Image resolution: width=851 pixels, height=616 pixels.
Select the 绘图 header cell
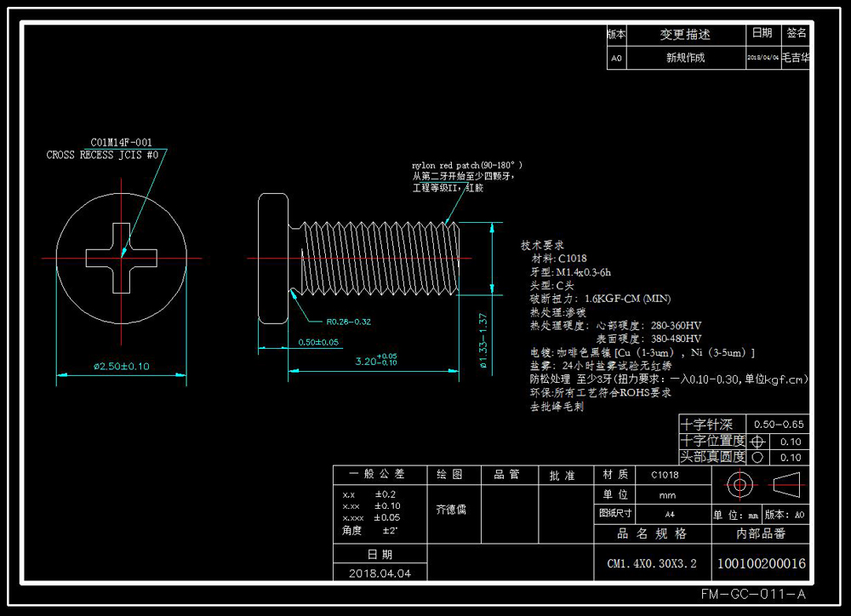tap(454, 475)
